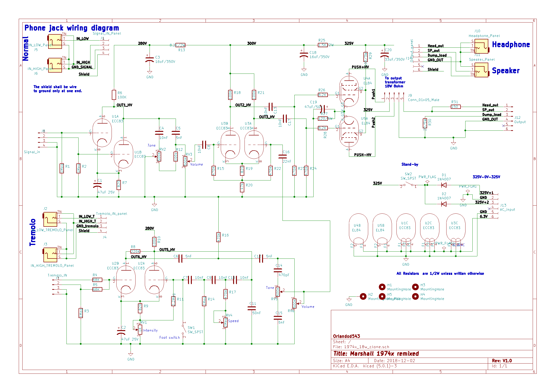Select the C1 47uF 25V capacitor
This screenshot has height=392, width=555.
[97, 185]
